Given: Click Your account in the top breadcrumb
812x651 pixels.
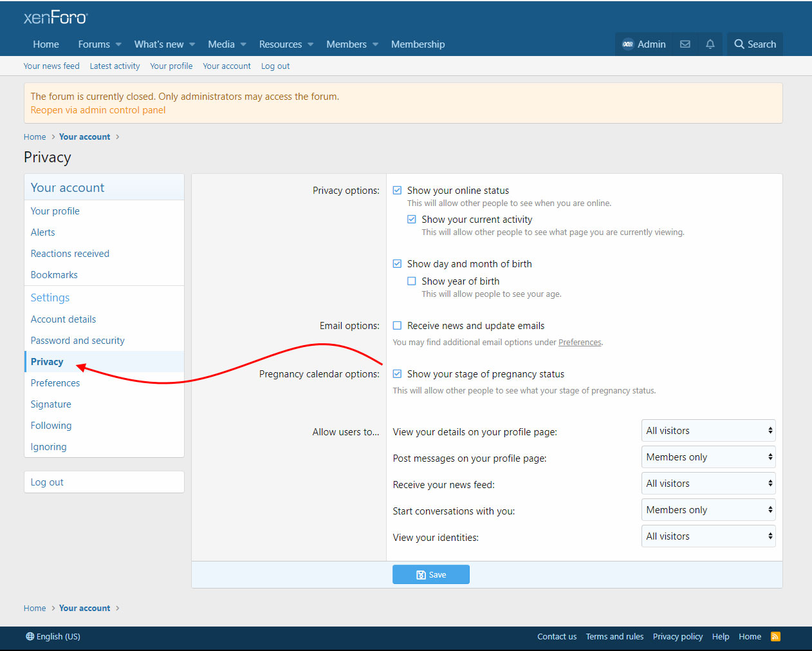Looking at the screenshot, I should coord(84,137).
